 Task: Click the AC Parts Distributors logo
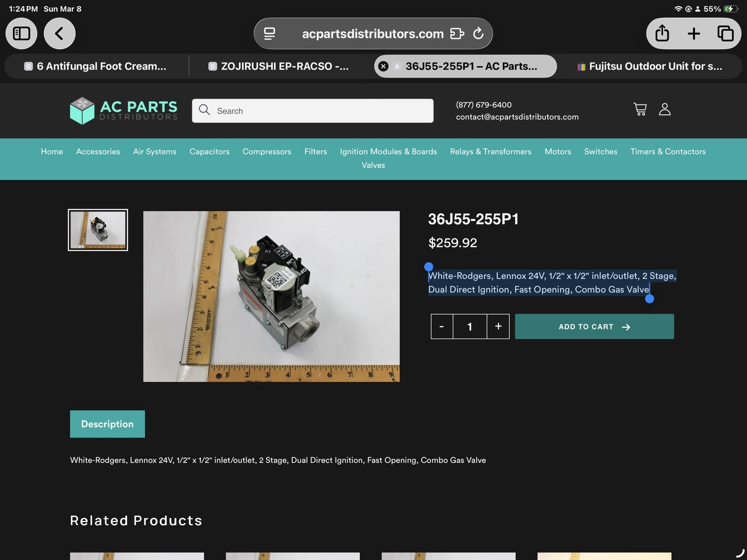click(x=124, y=111)
